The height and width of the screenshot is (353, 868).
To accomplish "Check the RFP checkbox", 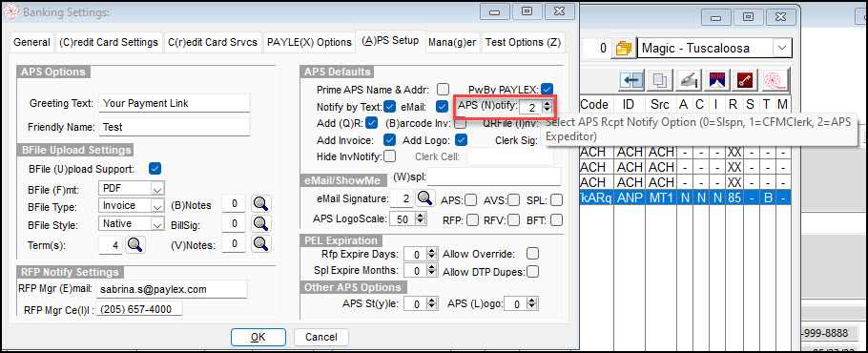I will pos(472,220).
